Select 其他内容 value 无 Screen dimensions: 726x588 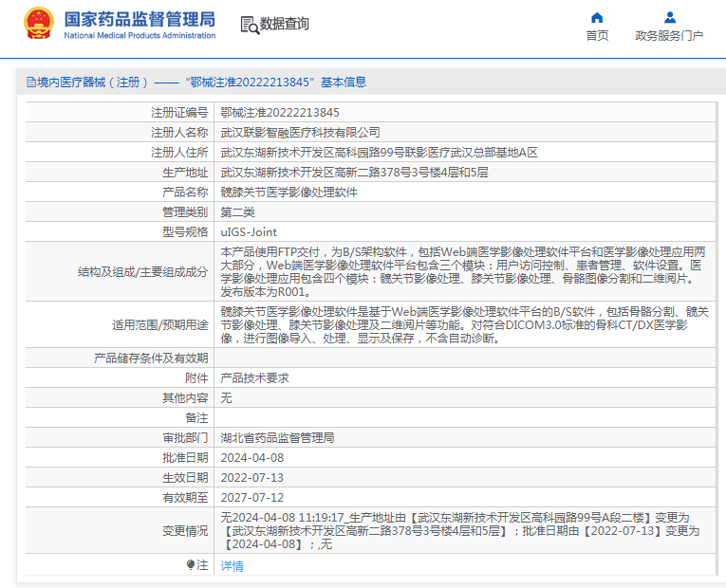226,398
